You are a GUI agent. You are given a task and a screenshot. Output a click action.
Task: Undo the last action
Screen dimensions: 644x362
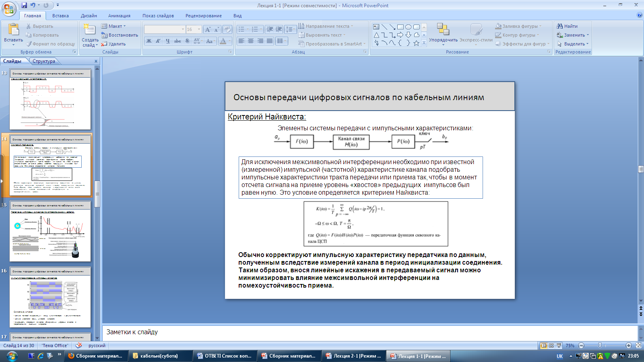[x=32, y=5]
